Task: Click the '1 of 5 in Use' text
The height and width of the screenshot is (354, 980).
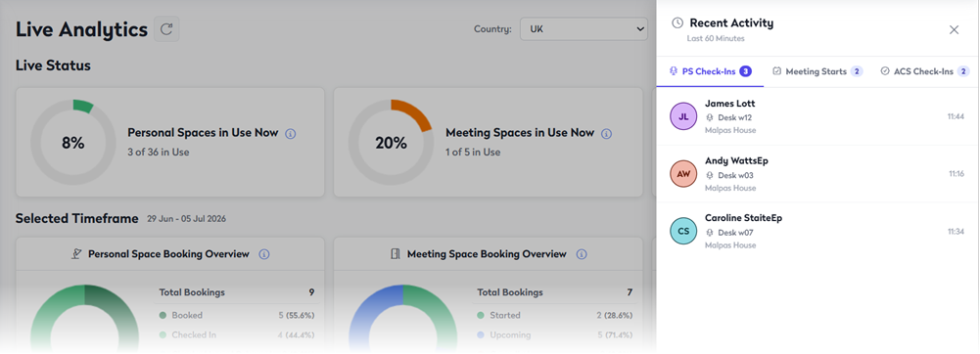Action: pos(473,152)
